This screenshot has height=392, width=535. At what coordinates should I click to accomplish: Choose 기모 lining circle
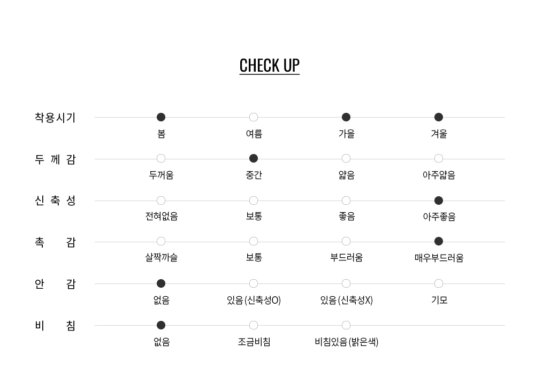coord(439,283)
